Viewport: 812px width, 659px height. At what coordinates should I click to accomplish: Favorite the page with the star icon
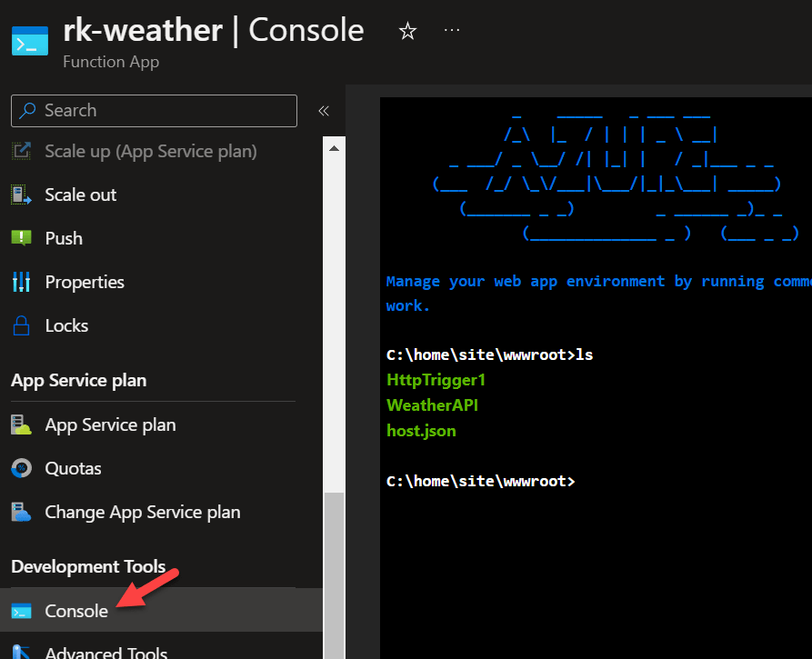(x=407, y=32)
